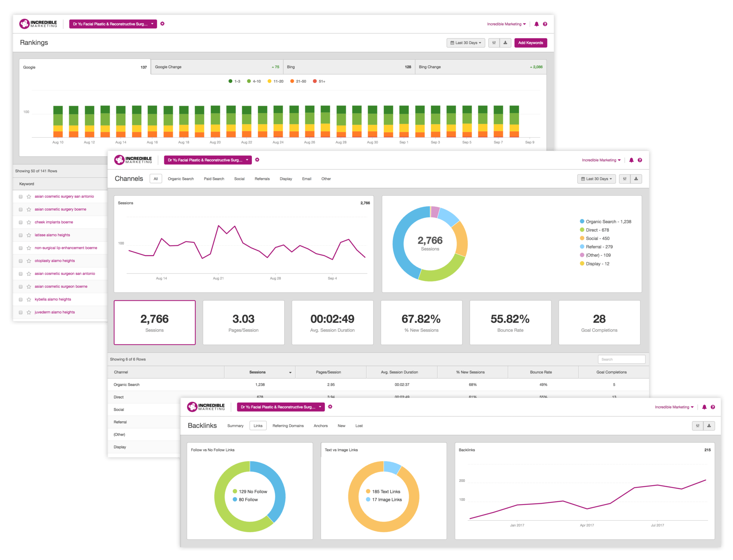Viewport: 733px width, 560px height.
Task: Check box for otoplasty alamo heights
Action: pos(21,261)
